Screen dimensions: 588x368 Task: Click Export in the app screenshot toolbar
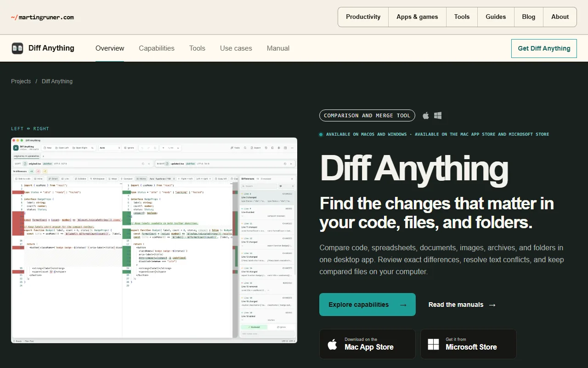click(x=255, y=148)
